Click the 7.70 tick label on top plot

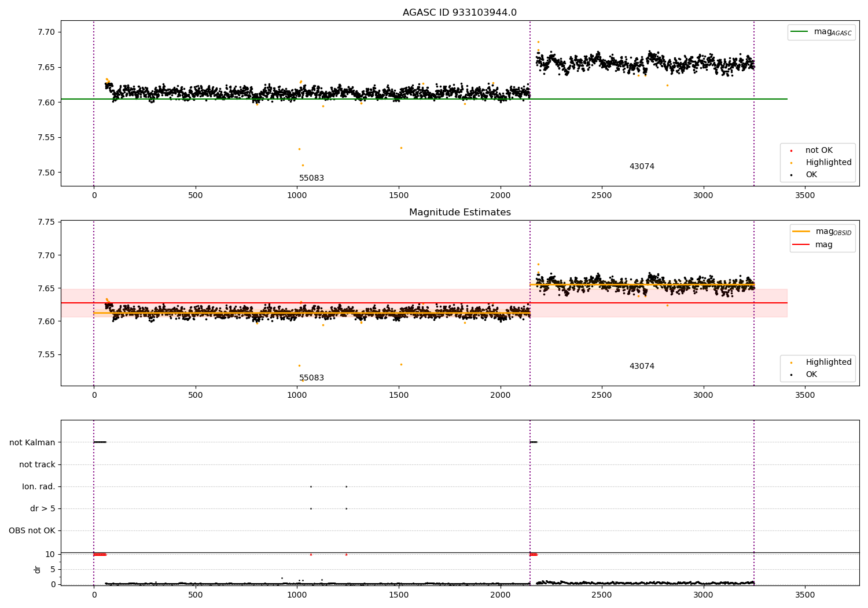tap(46, 32)
